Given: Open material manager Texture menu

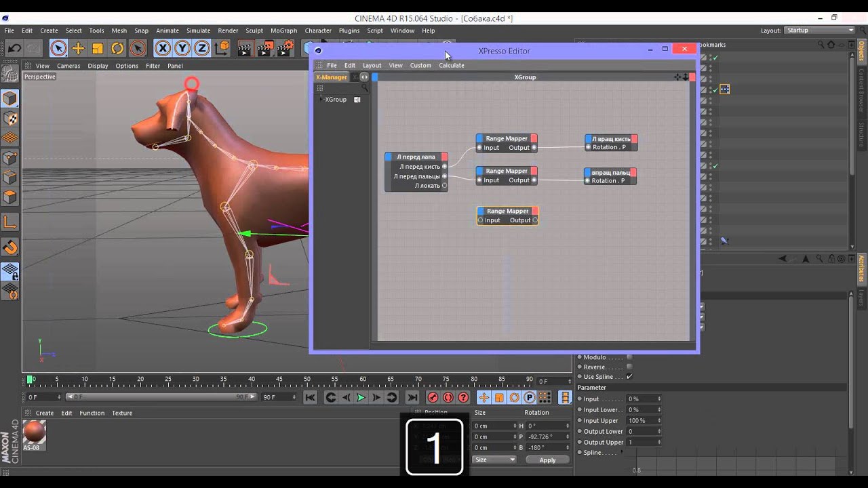Looking at the screenshot, I should click(122, 413).
